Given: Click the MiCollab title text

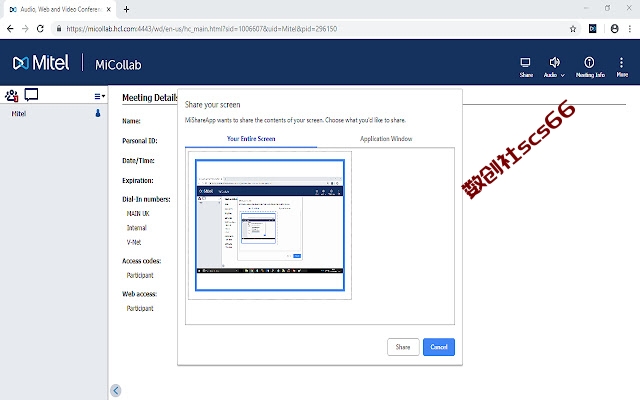Looking at the screenshot, I should (118, 65).
